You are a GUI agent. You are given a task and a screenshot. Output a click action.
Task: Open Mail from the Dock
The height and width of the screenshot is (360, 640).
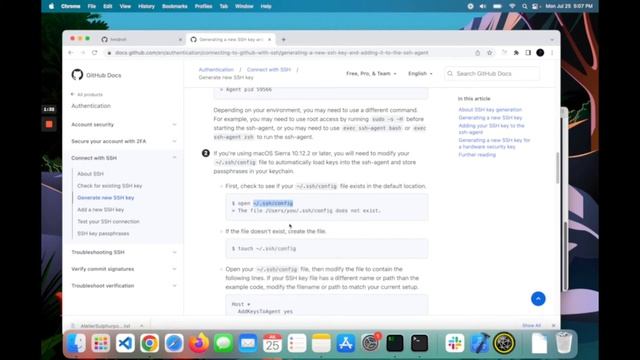tap(248, 343)
